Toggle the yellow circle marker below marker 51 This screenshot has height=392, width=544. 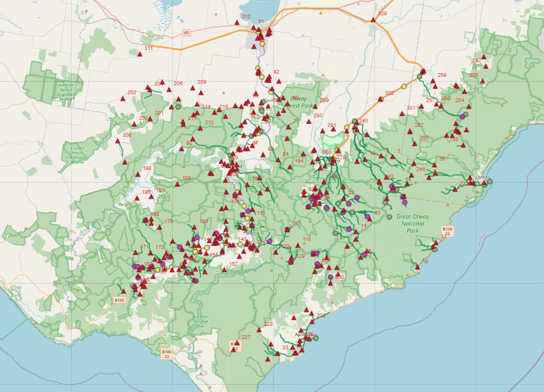(x=262, y=44)
